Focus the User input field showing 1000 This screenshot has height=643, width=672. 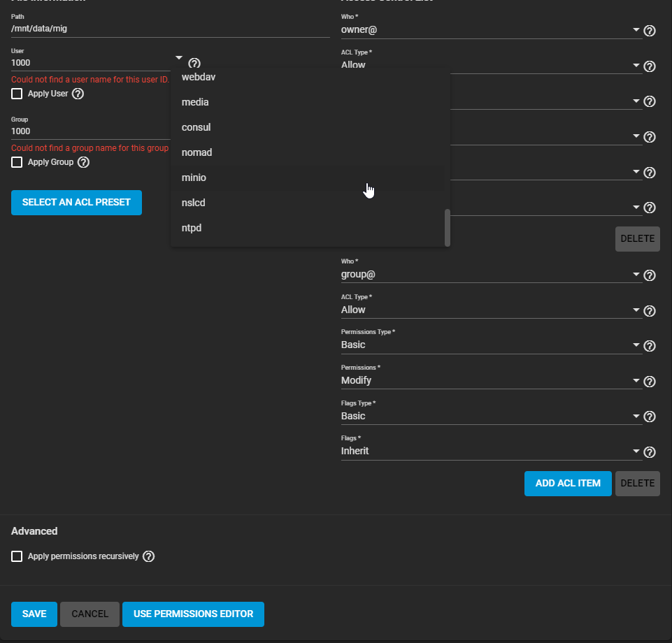(90, 63)
